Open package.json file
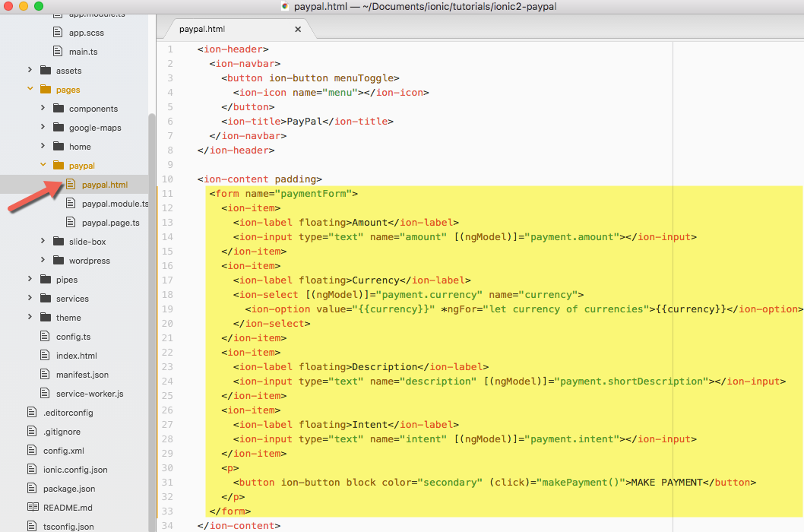 69,489
